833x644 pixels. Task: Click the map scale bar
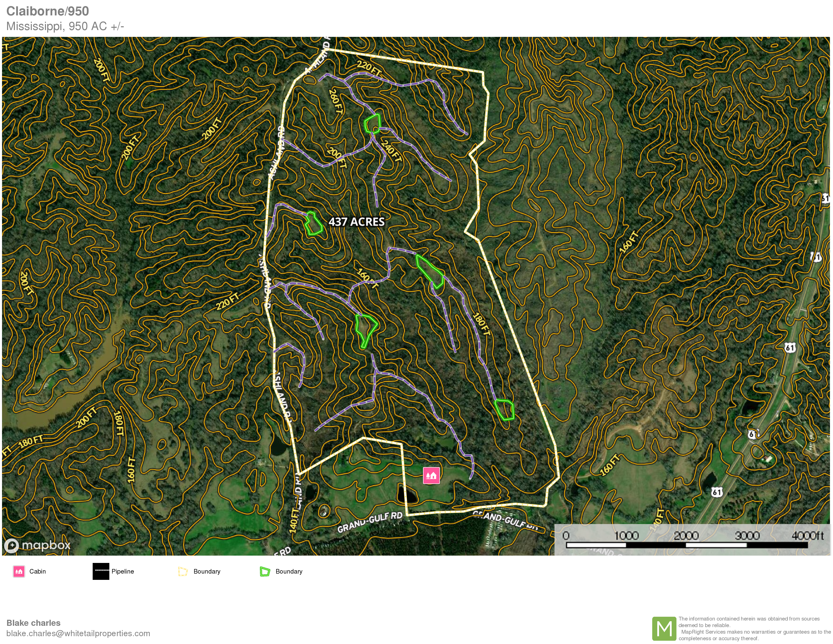(x=687, y=545)
